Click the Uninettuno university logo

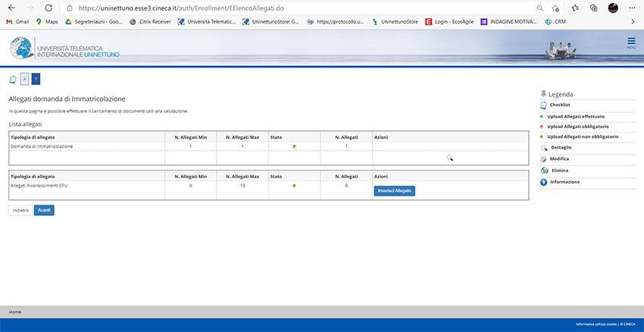point(64,49)
